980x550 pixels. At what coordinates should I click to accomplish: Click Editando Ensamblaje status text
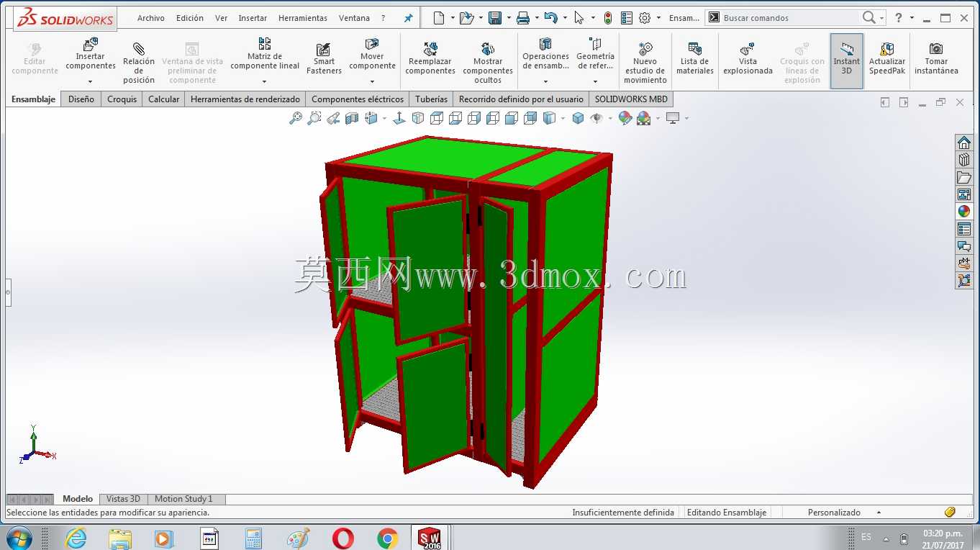(x=727, y=513)
